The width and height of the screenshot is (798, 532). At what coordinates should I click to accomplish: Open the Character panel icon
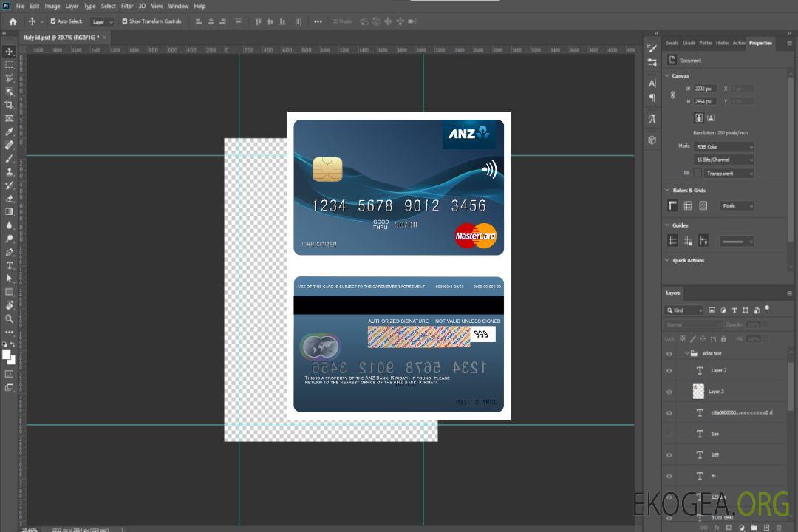click(x=652, y=83)
